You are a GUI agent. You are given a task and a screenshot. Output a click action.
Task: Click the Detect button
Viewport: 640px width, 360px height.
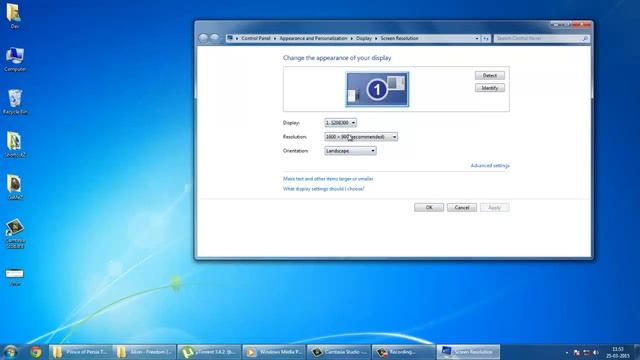click(489, 76)
